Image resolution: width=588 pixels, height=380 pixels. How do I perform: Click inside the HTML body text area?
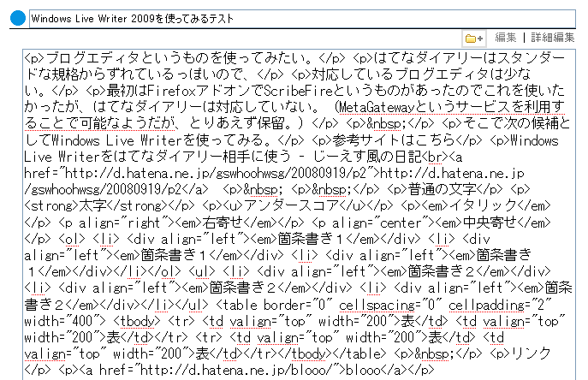click(x=299, y=214)
